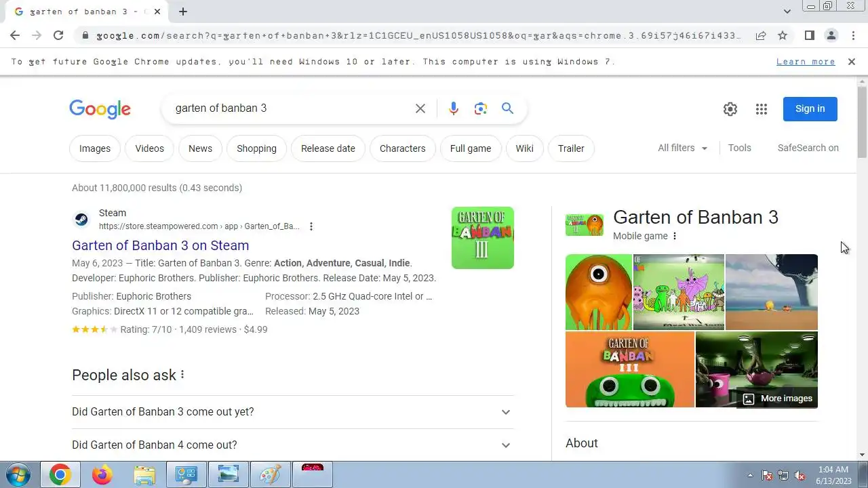Dismiss the Chrome update notice X
Viewport: 868px width, 488px height.
pos(852,62)
